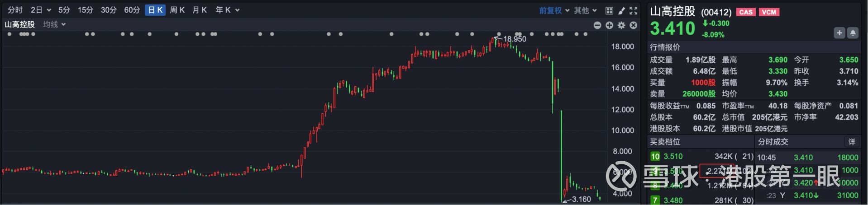The image size is (868, 205).
Task: Select the drawing brush tool
Action: click(622, 10)
